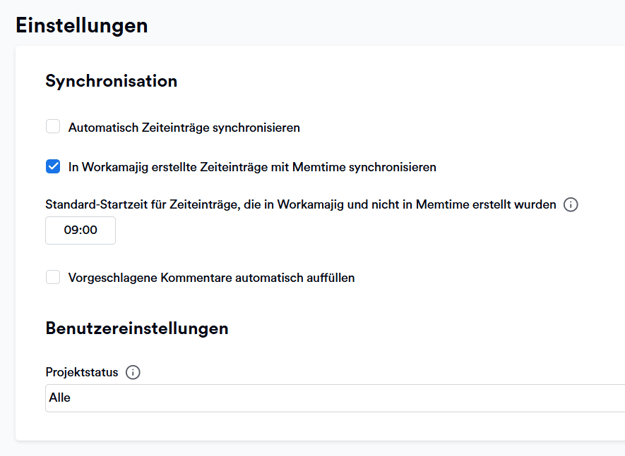Click the minutes '00' in time field

click(89, 230)
